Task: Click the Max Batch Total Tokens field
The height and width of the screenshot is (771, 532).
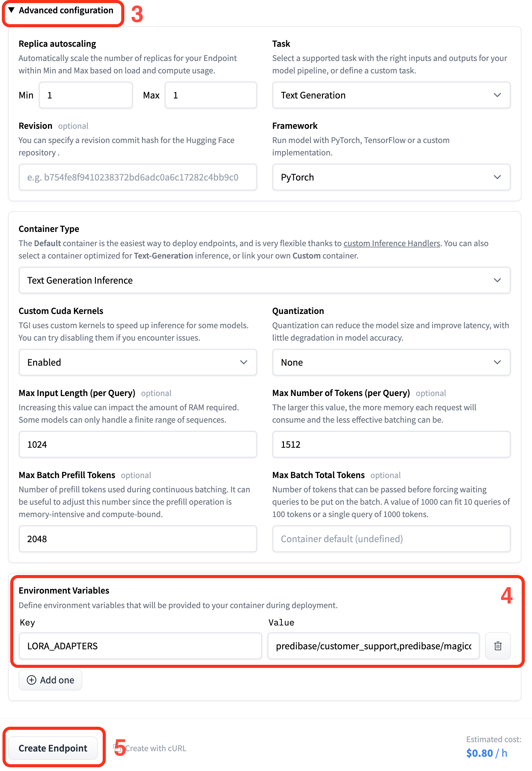Action: coord(391,539)
